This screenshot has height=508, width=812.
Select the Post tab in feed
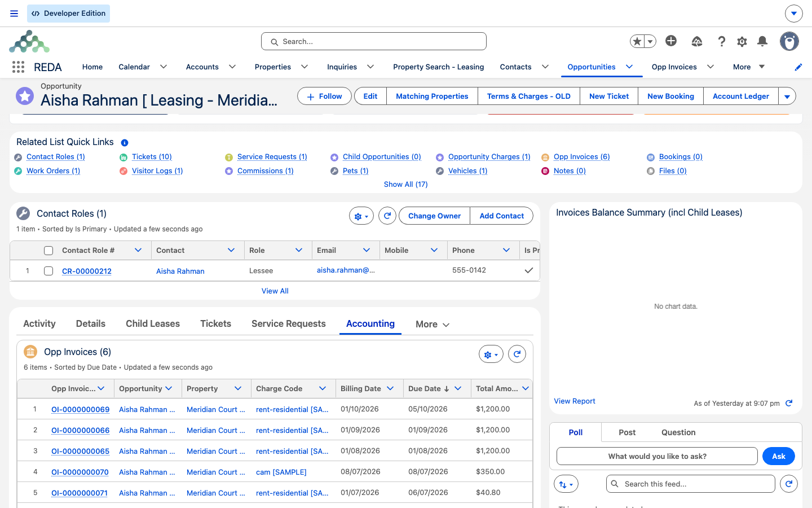(627, 432)
